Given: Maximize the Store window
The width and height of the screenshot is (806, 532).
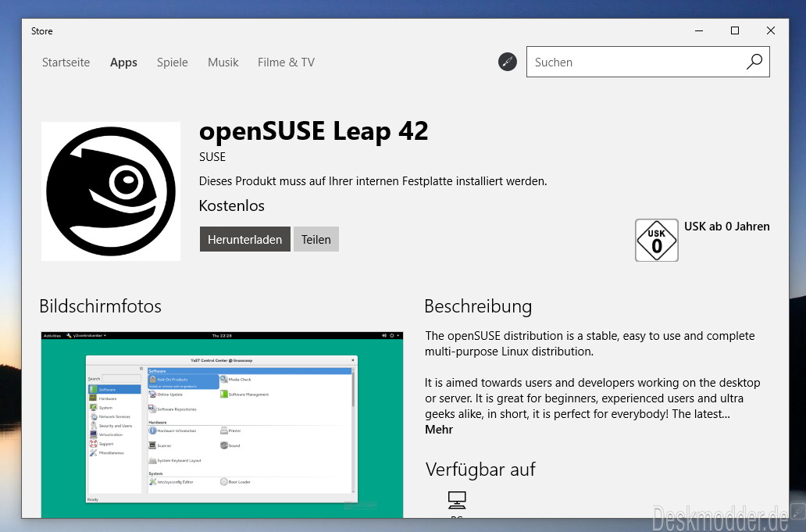Looking at the screenshot, I should click(x=735, y=30).
